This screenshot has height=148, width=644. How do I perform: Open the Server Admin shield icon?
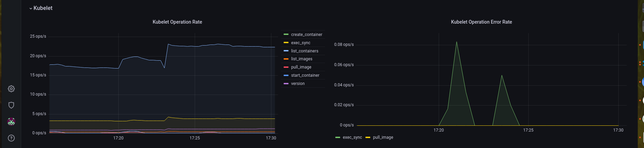(x=11, y=105)
